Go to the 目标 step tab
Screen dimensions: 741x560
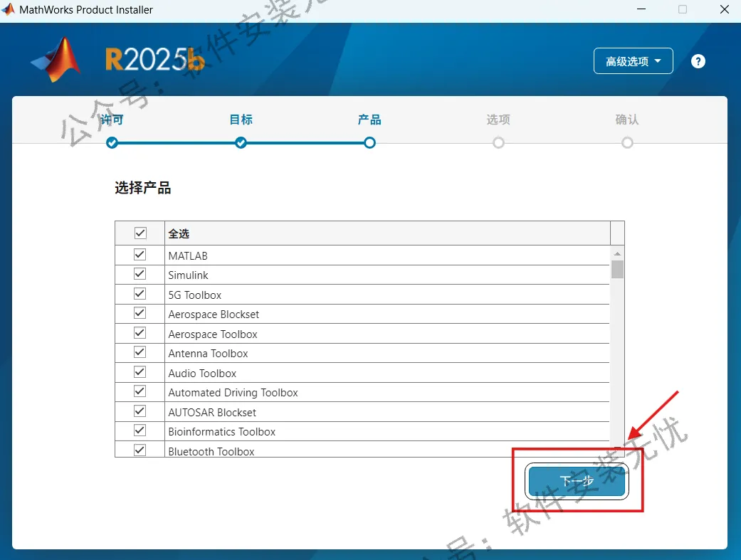pyautogui.click(x=241, y=120)
